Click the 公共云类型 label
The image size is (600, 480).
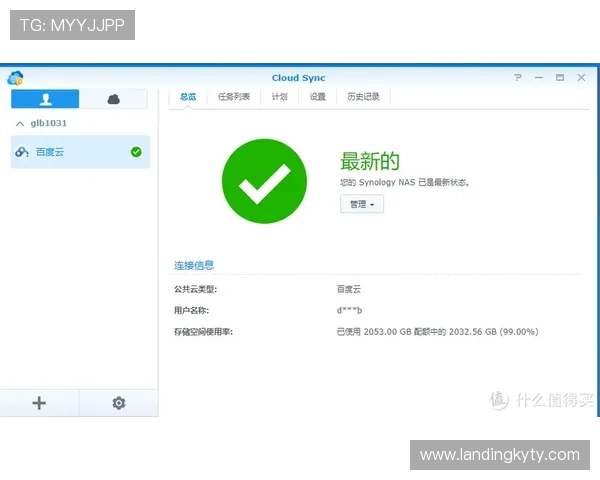(x=196, y=289)
